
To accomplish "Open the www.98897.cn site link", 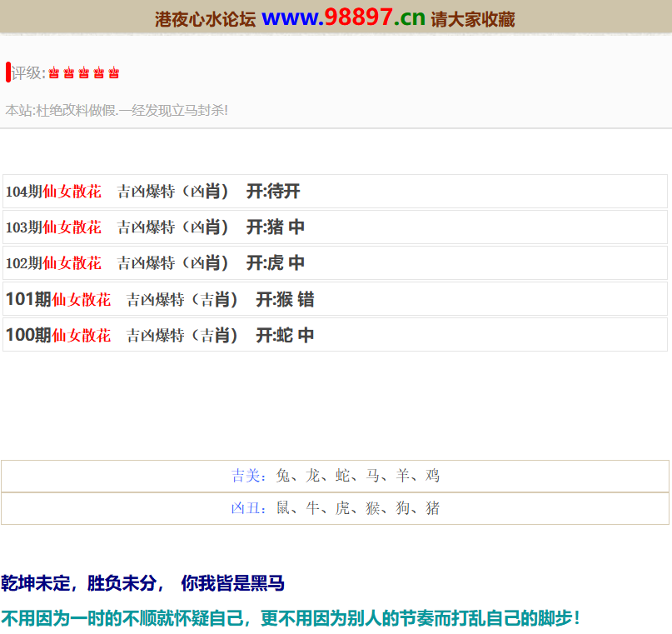I will coord(343,17).
